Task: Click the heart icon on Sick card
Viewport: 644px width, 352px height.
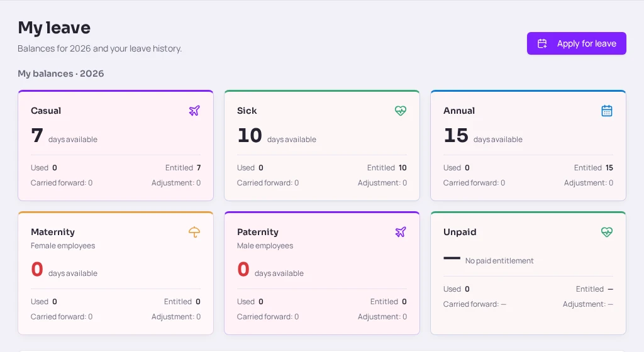Action: pyautogui.click(x=401, y=111)
